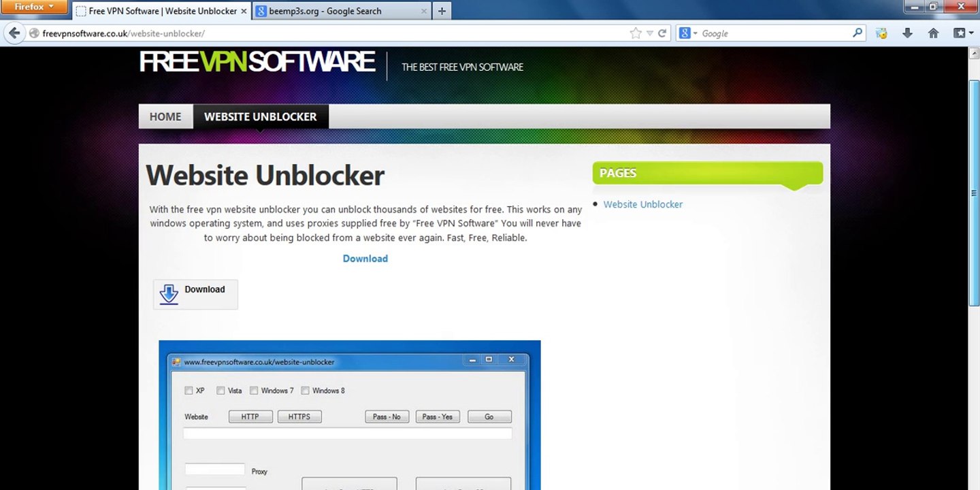This screenshot has height=490, width=980.
Task: Click the HTTPS button in the app
Action: 299,416
